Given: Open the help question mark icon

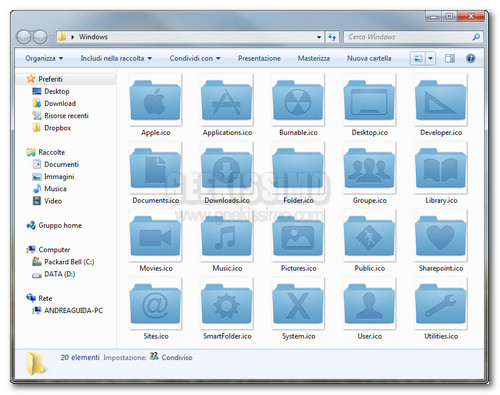Looking at the screenshot, I should tap(470, 59).
